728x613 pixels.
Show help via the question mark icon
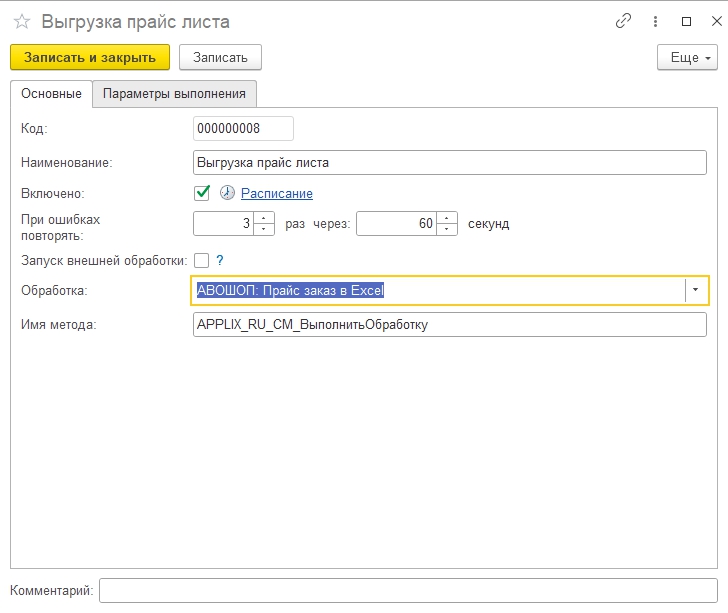point(220,260)
